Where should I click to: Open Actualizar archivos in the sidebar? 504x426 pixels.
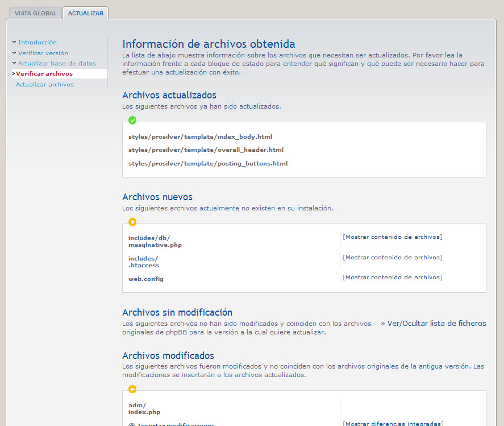tap(45, 84)
